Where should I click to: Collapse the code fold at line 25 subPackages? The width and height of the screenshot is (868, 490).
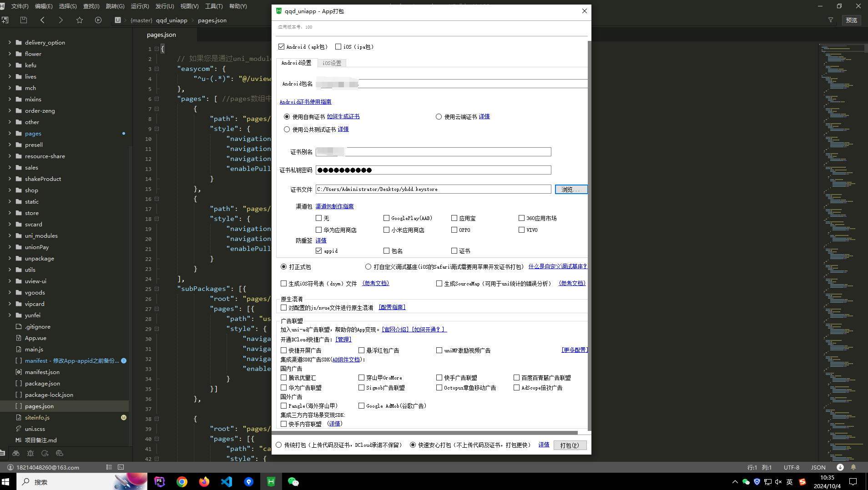[x=156, y=289]
